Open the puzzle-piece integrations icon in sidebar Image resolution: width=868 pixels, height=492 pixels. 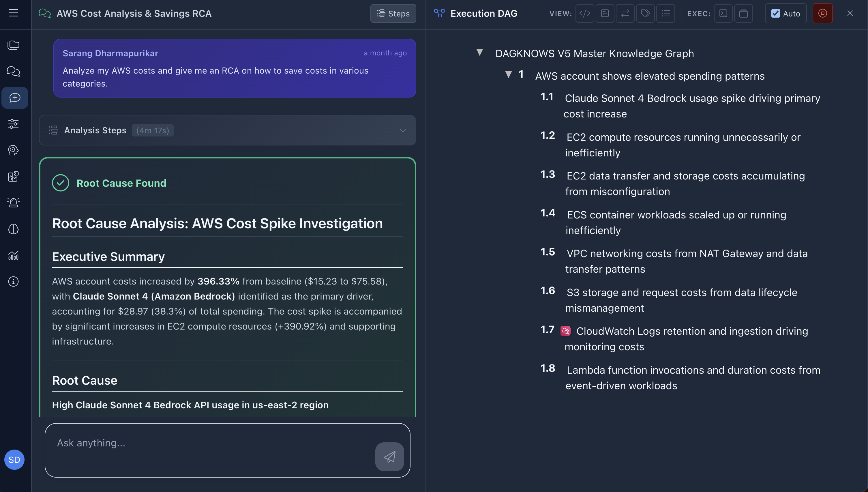14,177
